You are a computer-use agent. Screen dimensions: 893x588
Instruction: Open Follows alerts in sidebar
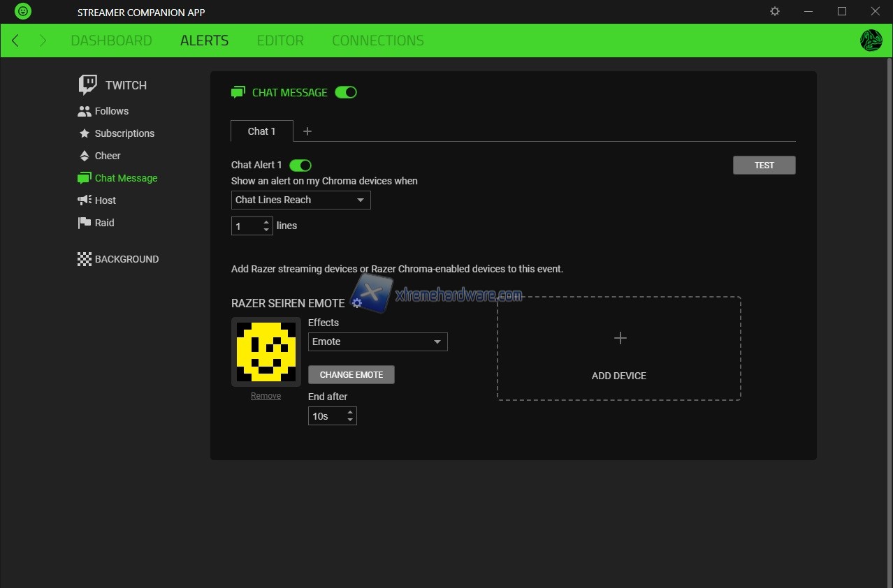point(111,111)
